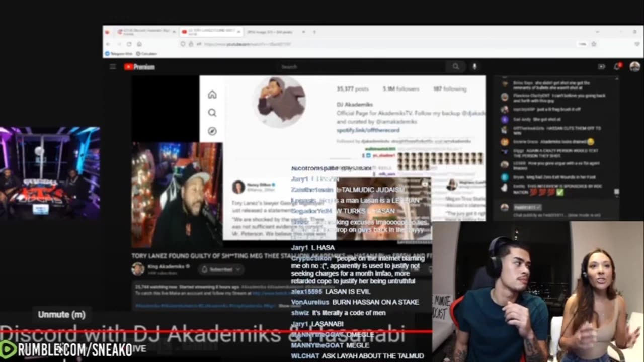This screenshot has height=362, width=644.
Task: Open the Subscribed notification dropdown button
Action: pos(220,269)
